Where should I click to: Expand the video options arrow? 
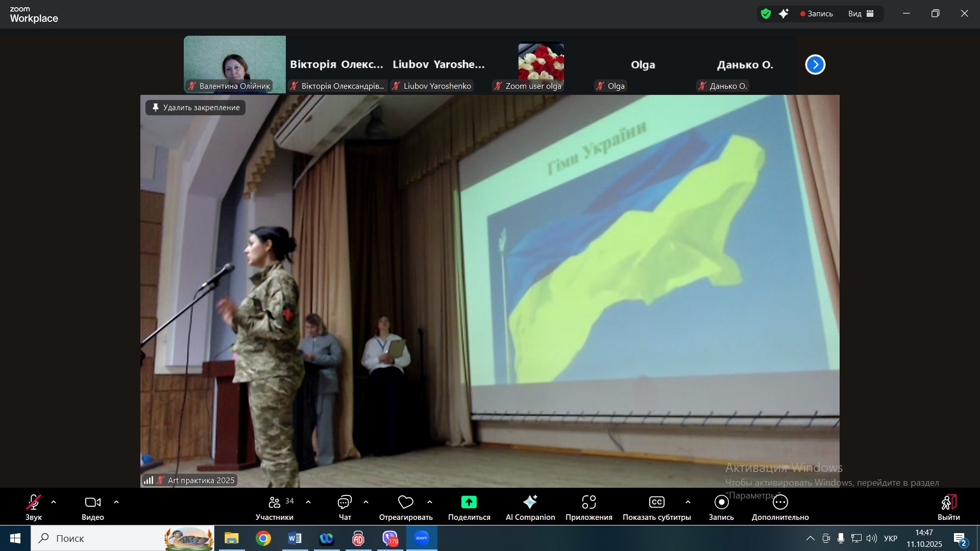pos(116,503)
